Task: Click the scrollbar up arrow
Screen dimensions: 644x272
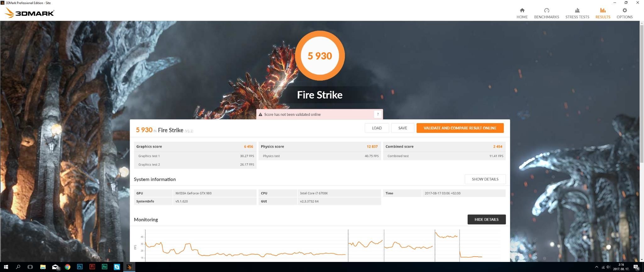Action: pyautogui.click(x=641, y=23)
